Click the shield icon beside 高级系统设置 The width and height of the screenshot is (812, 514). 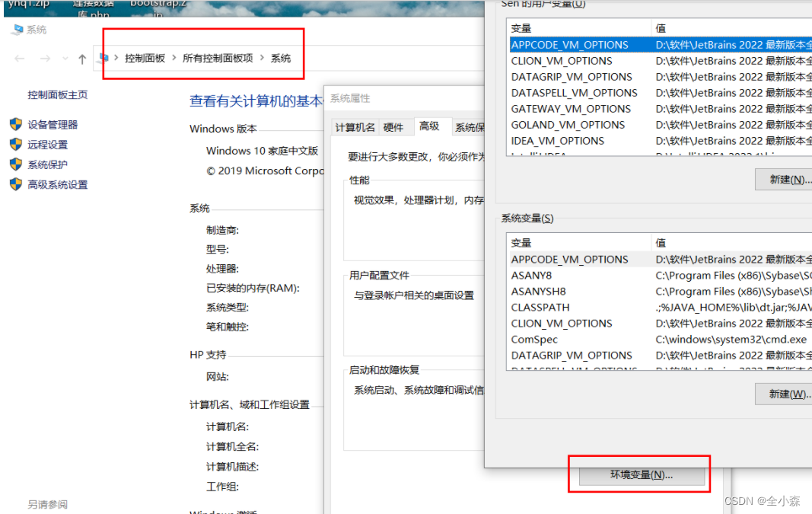point(15,184)
